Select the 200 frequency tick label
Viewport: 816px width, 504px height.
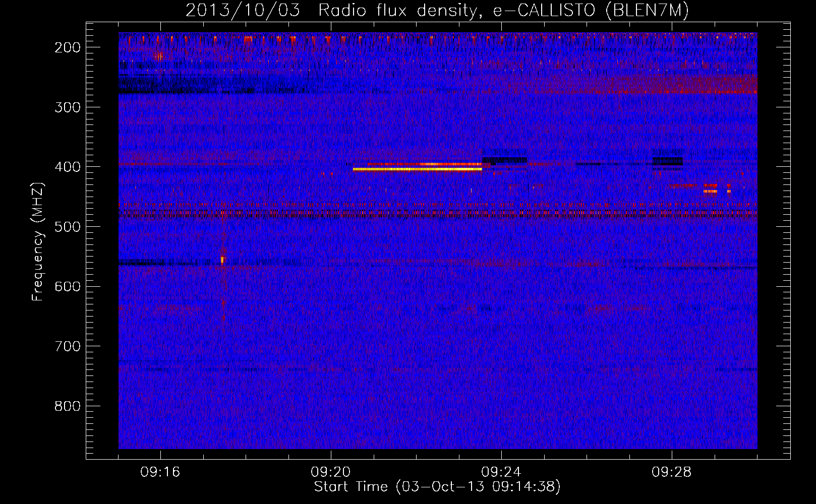click(67, 47)
